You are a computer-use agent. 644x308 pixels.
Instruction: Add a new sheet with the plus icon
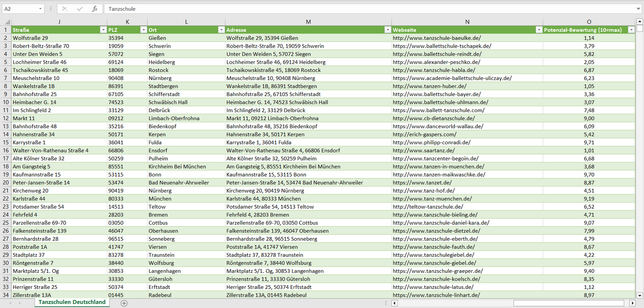[x=124, y=303]
